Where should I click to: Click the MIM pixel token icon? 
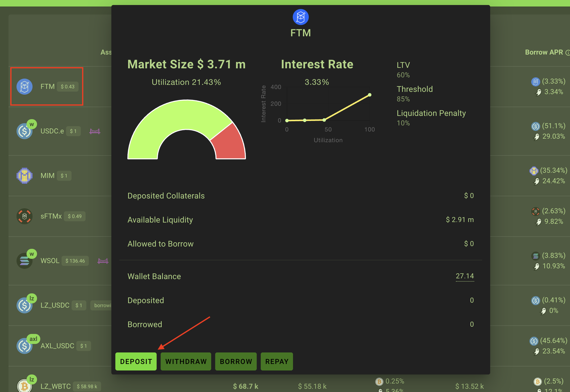pyautogui.click(x=24, y=175)
